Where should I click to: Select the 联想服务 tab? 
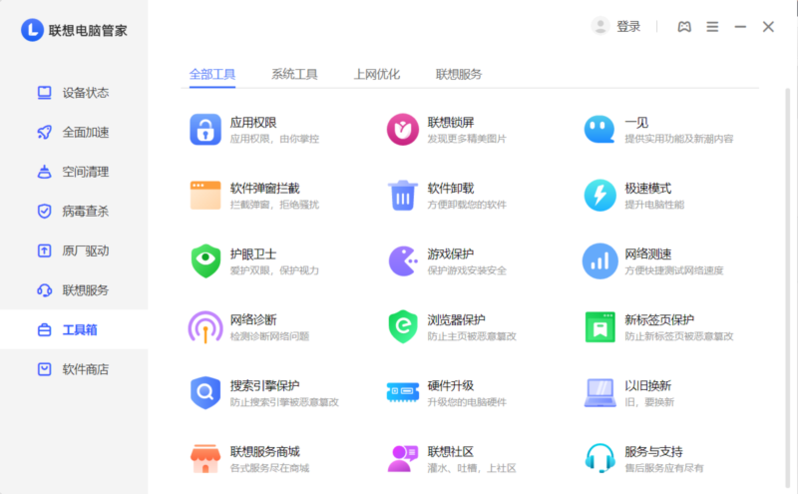point(459,74)
